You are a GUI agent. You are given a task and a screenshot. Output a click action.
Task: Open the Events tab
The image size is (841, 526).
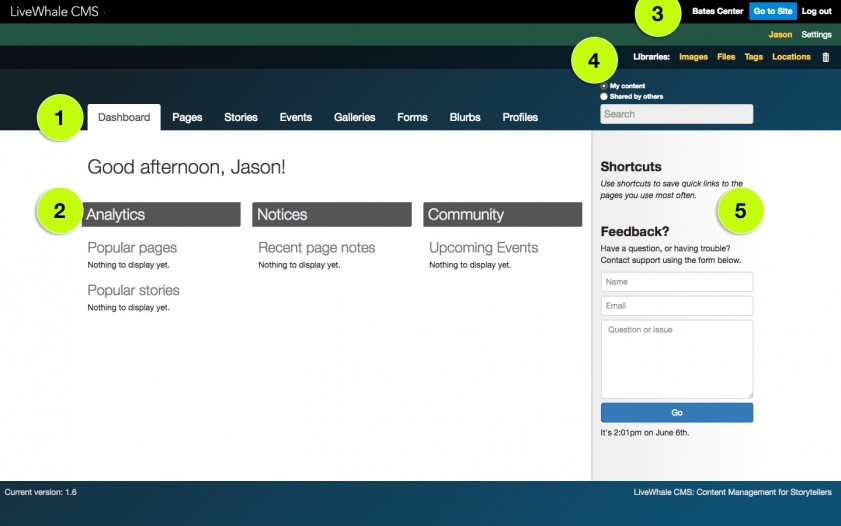(x=296, y=117)
